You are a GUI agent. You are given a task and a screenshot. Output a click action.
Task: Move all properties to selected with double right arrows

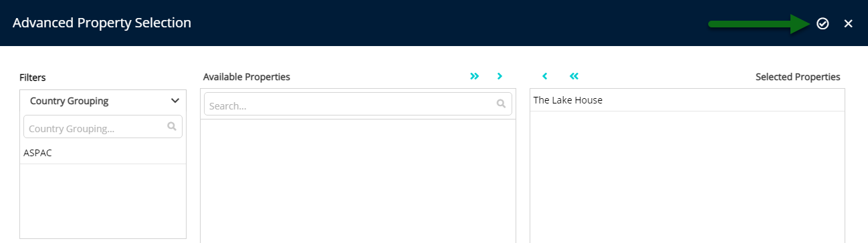[x=475, y=76]
